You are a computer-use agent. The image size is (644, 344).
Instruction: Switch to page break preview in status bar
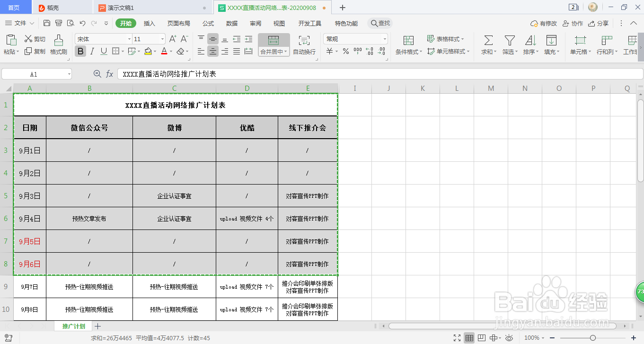click(482, 338)
